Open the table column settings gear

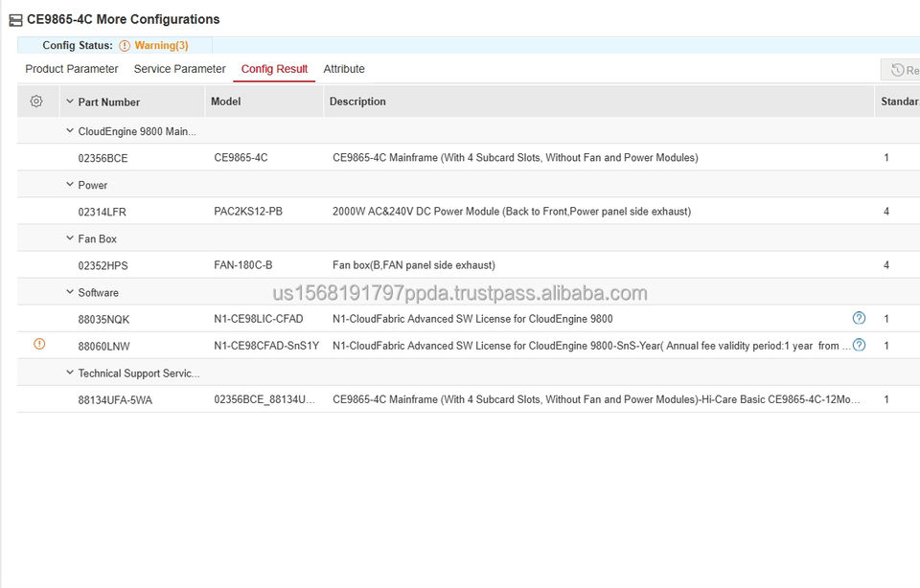pyautogui.click(x=35, y=102)
